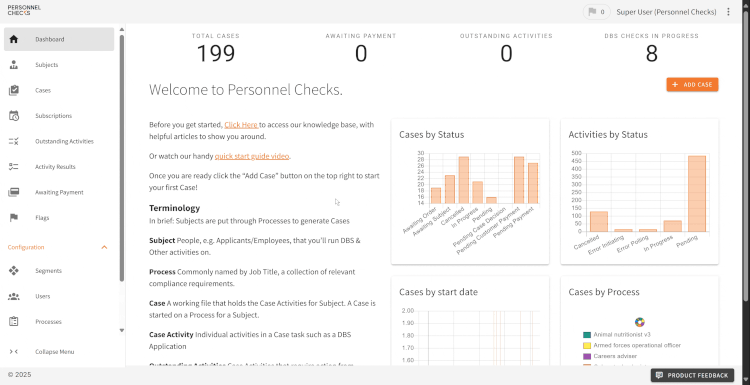
Task: Click the Flags sidebar icon
Action: coord(13,218)
